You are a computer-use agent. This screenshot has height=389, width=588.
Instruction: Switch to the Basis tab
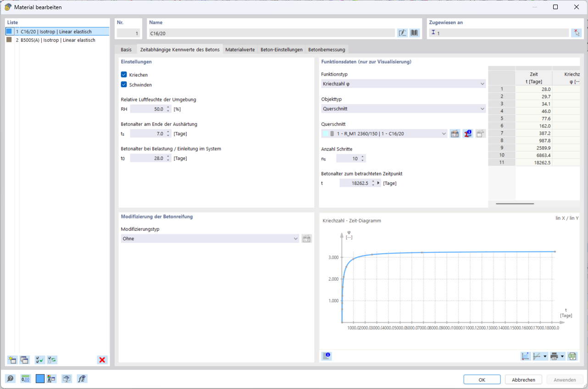tap(126, 50)
